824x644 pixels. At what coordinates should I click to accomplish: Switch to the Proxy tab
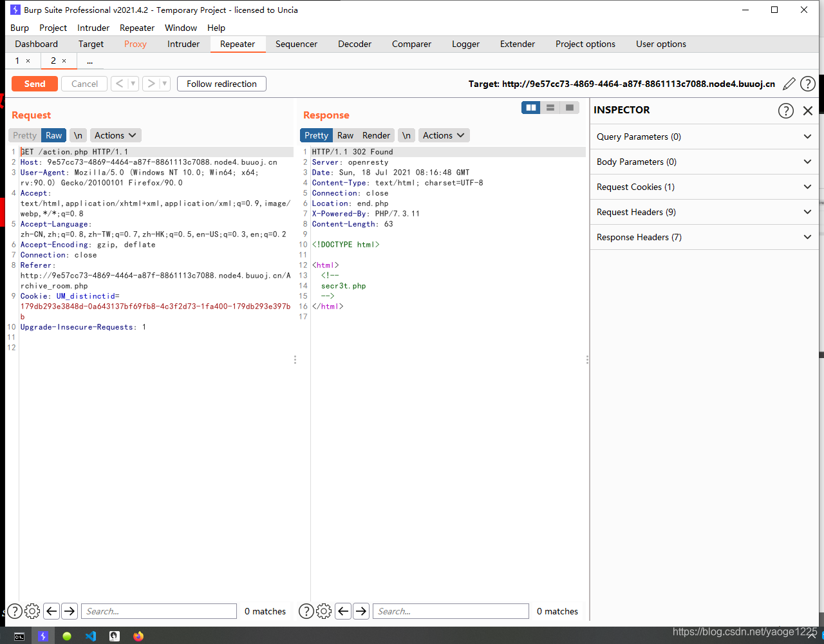pos(135,44)
